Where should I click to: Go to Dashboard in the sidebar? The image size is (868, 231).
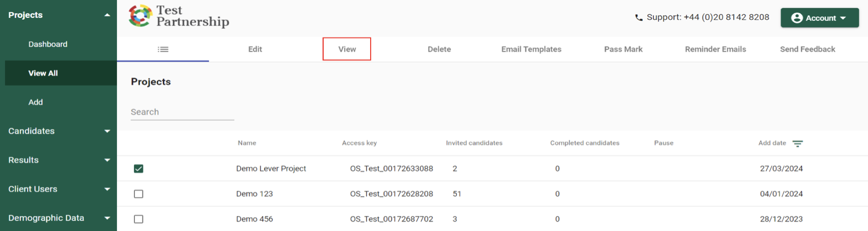(48, 44)
